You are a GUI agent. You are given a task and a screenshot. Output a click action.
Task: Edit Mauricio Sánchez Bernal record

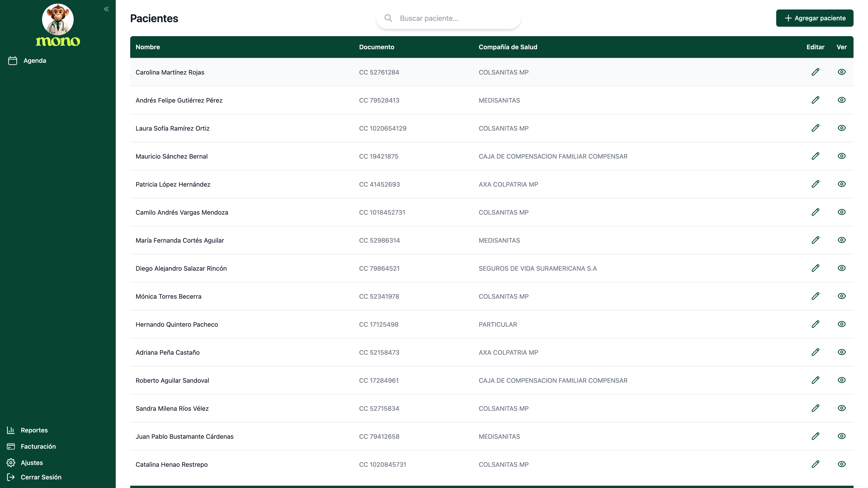815,156
